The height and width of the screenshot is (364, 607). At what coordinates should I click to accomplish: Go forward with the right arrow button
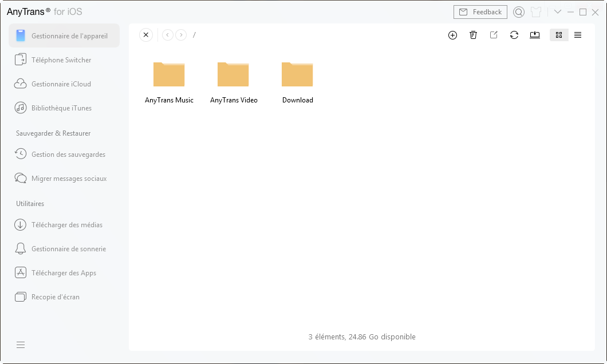181,35
